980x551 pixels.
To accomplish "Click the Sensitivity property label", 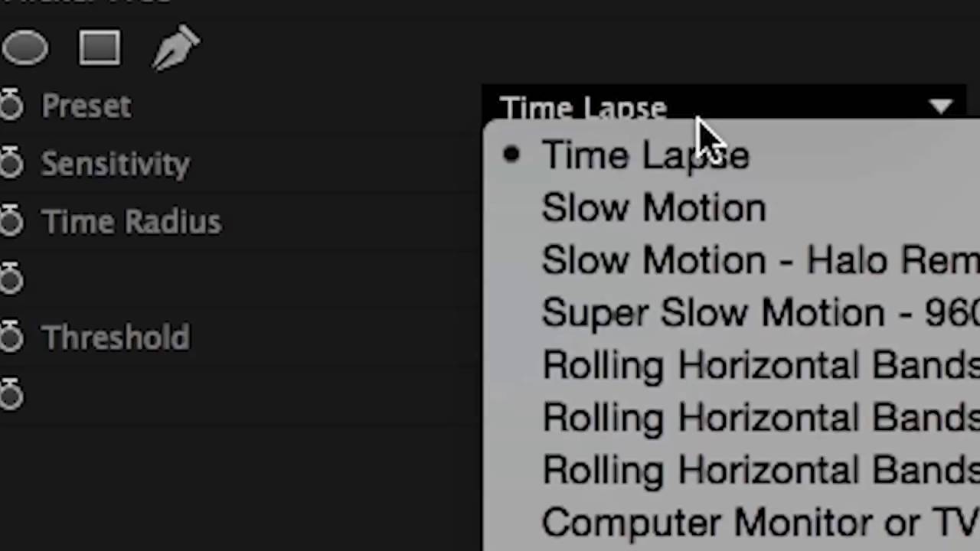I will 115,164.
